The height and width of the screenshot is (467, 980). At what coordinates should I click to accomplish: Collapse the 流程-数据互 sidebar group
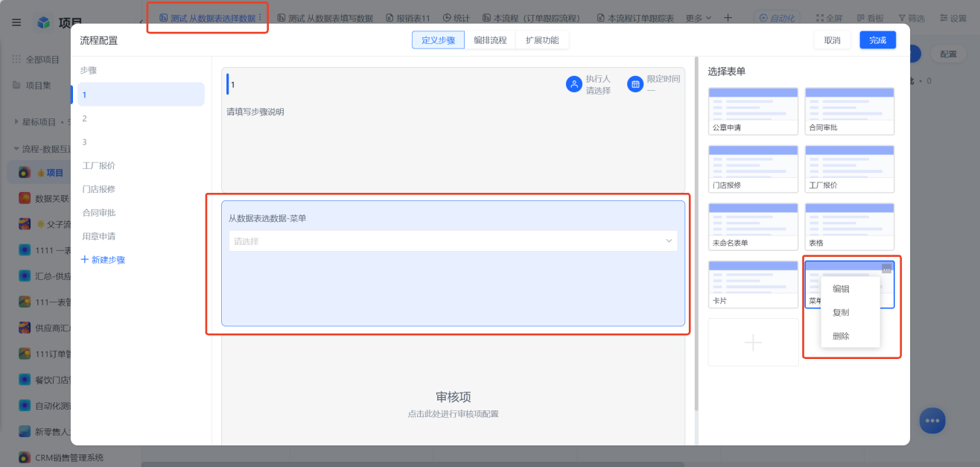click(16, 149)
